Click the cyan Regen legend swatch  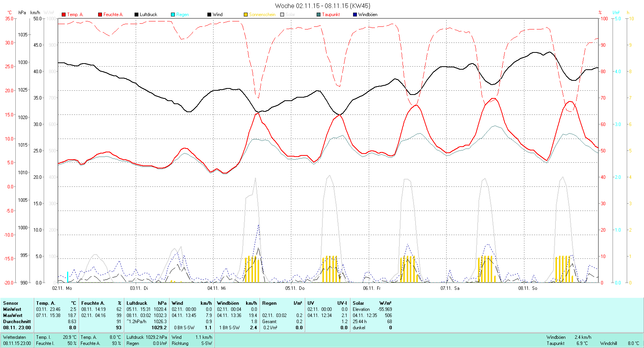pos(173,15)
